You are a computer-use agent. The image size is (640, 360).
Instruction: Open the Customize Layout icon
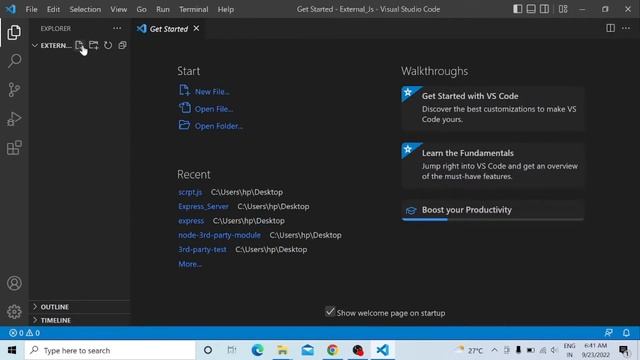click(x=563, y=9)
